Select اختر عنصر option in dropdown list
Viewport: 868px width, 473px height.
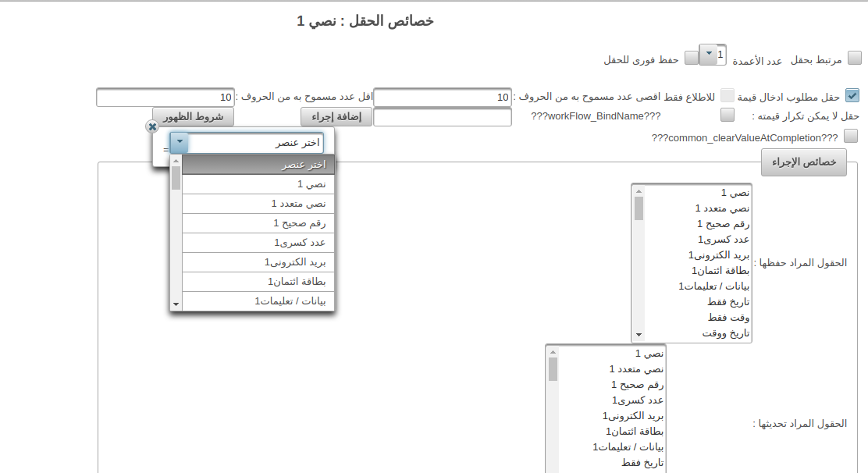(258, 165)
